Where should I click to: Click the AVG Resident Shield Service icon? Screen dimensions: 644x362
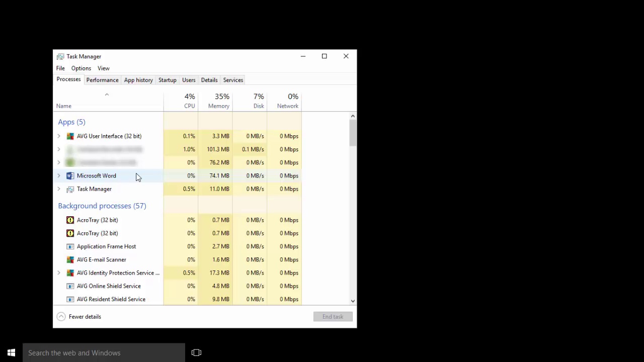pyautogui.click(x=70, y=299)
